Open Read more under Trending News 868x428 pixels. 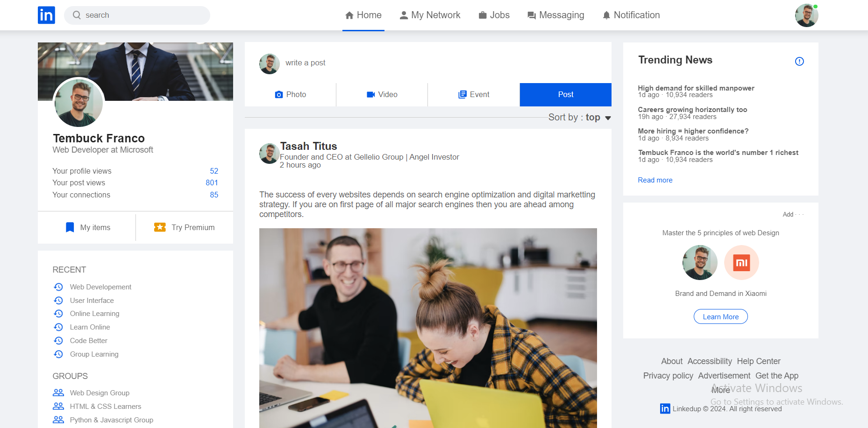[655, 180]
